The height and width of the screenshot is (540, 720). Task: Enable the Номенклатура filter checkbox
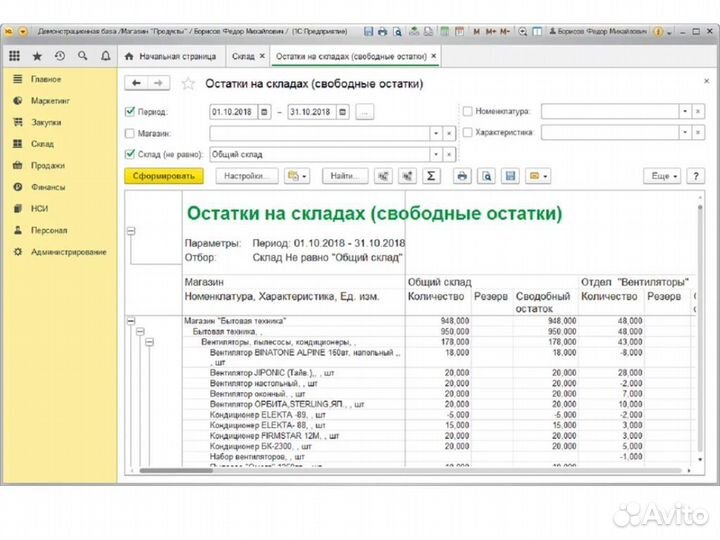pos(467,111)
